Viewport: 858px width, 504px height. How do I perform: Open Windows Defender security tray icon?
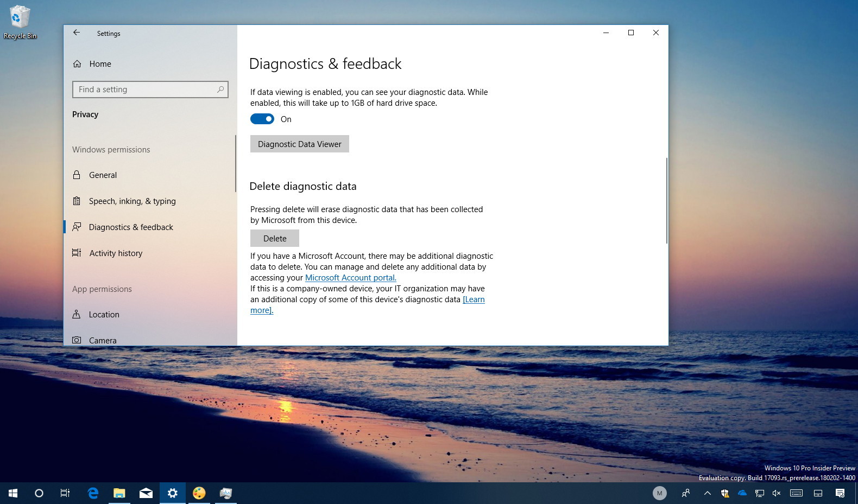tap(724, 493)
